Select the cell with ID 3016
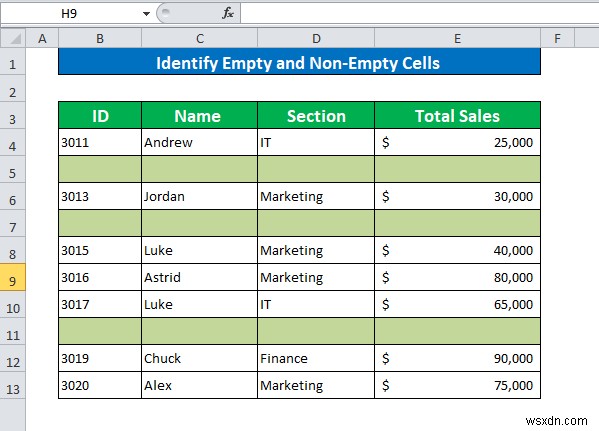The image size is (599, 431). (100, 277)
